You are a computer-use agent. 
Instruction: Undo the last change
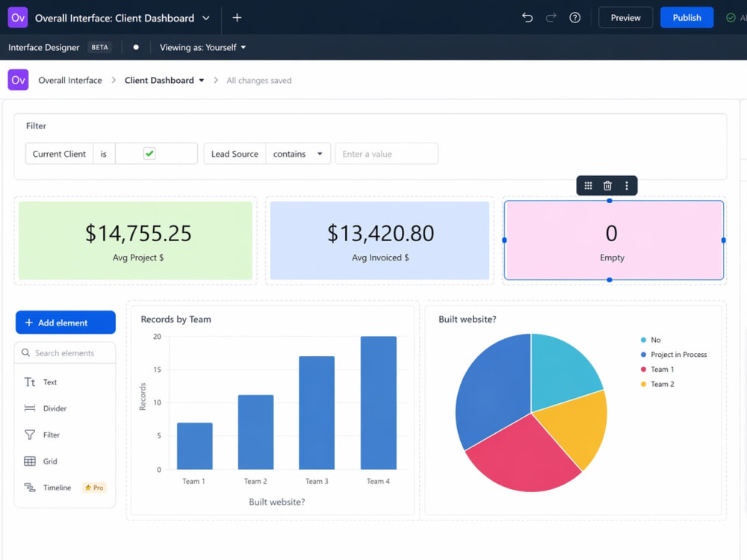527,18
